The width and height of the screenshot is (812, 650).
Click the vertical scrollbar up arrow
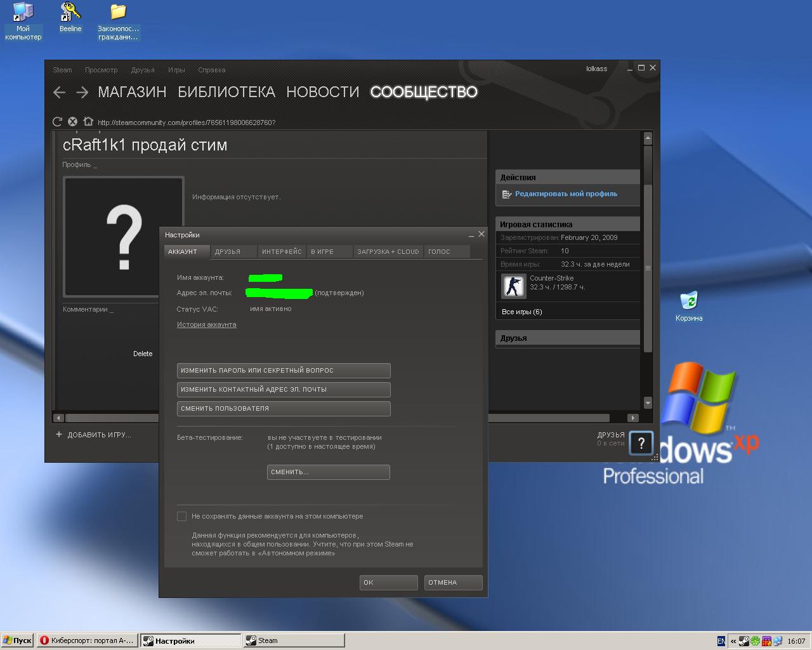648,138
